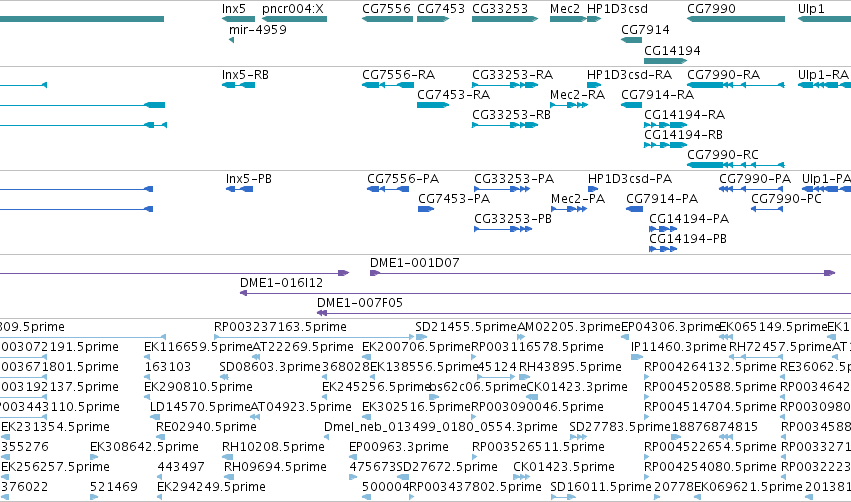Open the CG7556-PA protein feature
The width and height of the screenshot is (851, 502).
tap(388, 189)
